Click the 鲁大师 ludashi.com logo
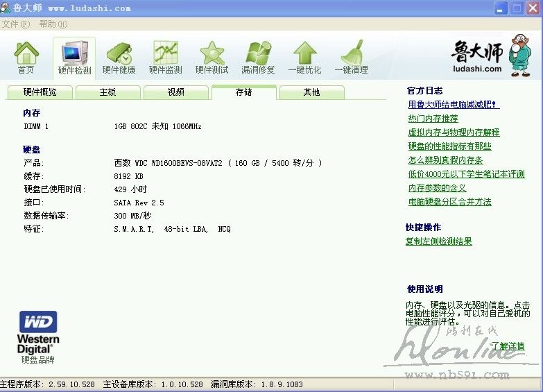Viewport: 543px width, 392px height. [492, 56]
